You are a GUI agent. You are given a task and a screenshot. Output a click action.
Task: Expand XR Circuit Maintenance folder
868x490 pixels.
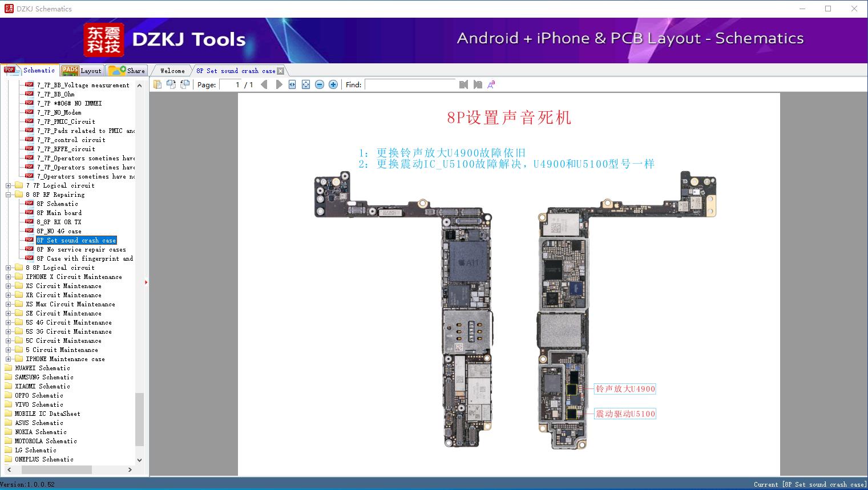click(8, 295)
